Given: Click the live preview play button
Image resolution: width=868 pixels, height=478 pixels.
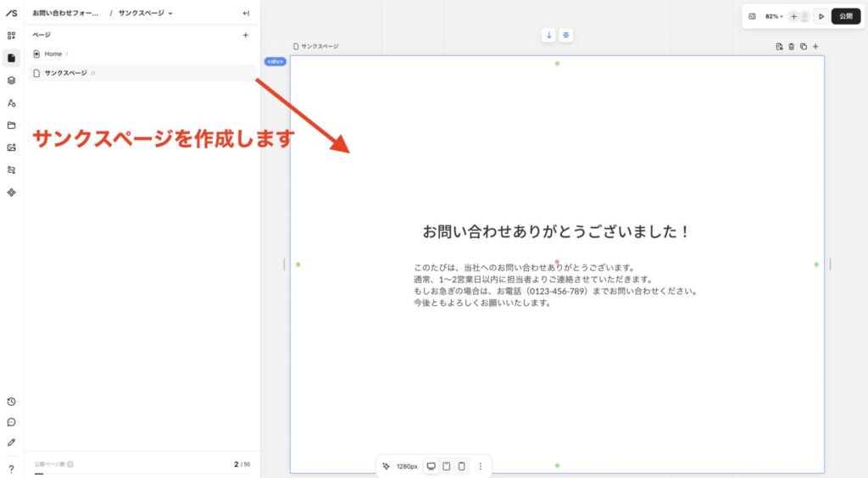Looking at the screenshot, I should pyautogui.click(x=821, y=16).
